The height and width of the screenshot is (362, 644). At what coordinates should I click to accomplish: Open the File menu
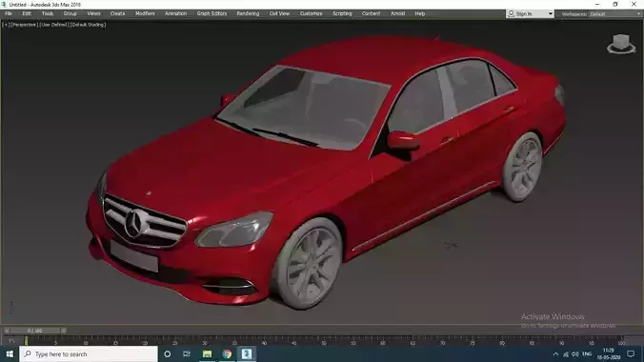[x=9, y=13]
